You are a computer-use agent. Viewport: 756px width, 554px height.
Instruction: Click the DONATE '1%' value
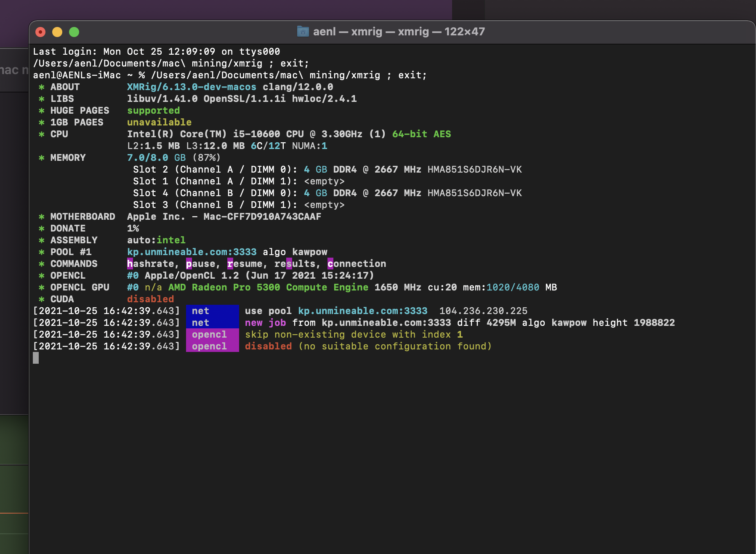(x=133, y=229)
